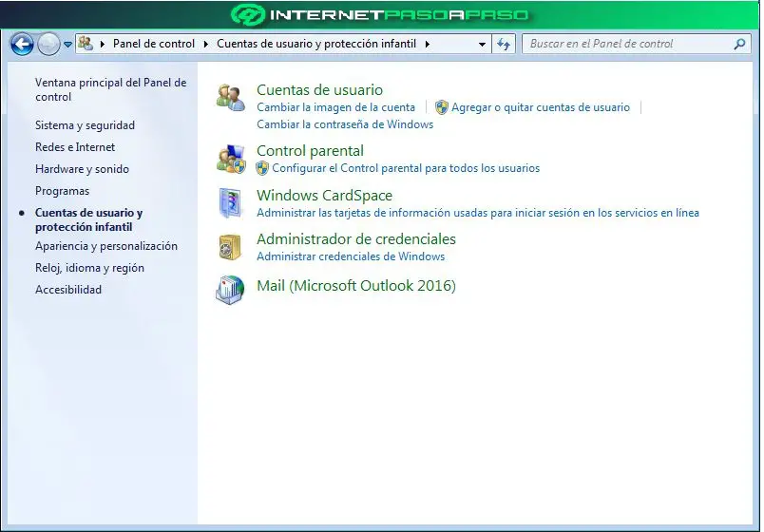The height and width of the screenshot is (532, 764).
Task: Click Administrar credenciales de Windows
Action: tap(351, 256)
